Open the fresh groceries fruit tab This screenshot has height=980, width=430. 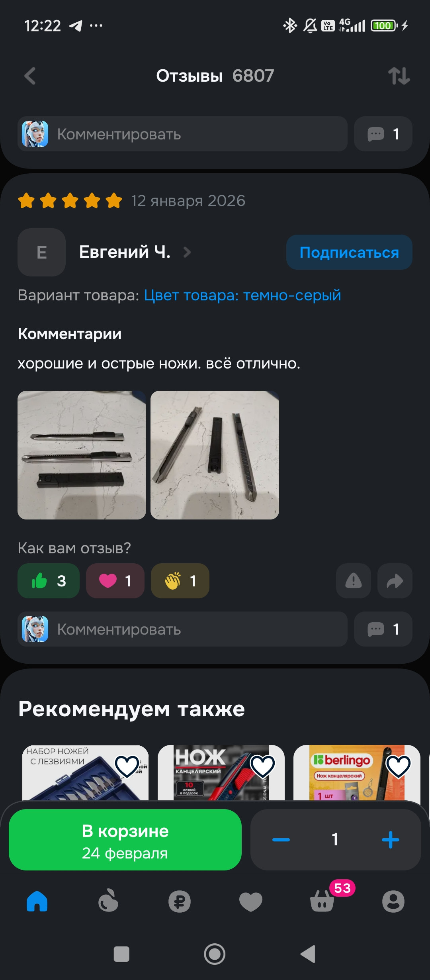108,900
